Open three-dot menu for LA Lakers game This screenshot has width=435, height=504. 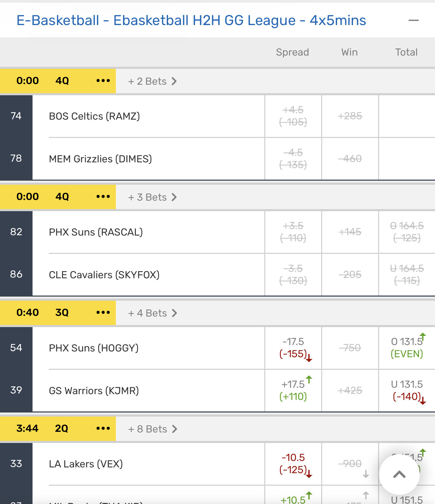103,429
